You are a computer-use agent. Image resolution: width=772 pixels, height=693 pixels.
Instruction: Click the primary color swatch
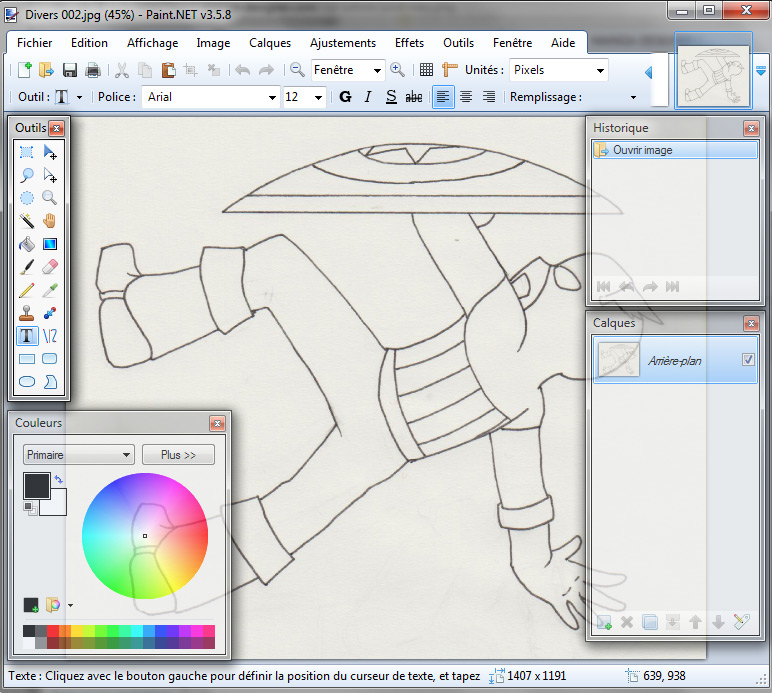tap(36, 486)
